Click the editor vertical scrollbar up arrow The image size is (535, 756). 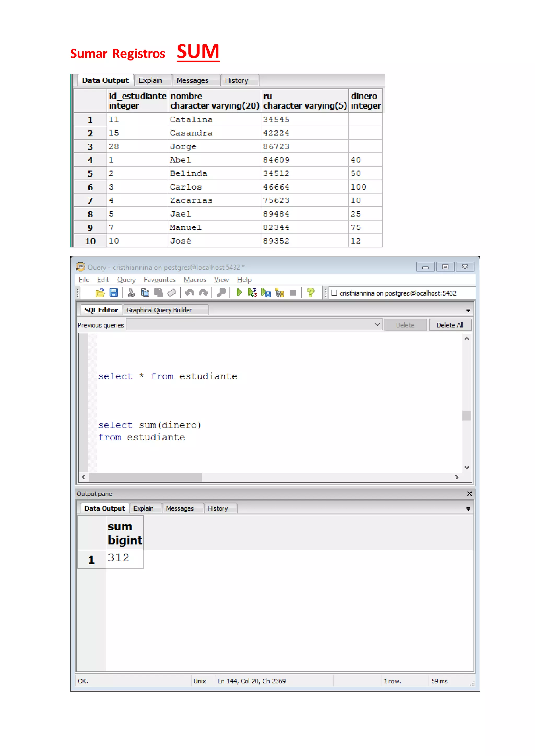(467, 339)
